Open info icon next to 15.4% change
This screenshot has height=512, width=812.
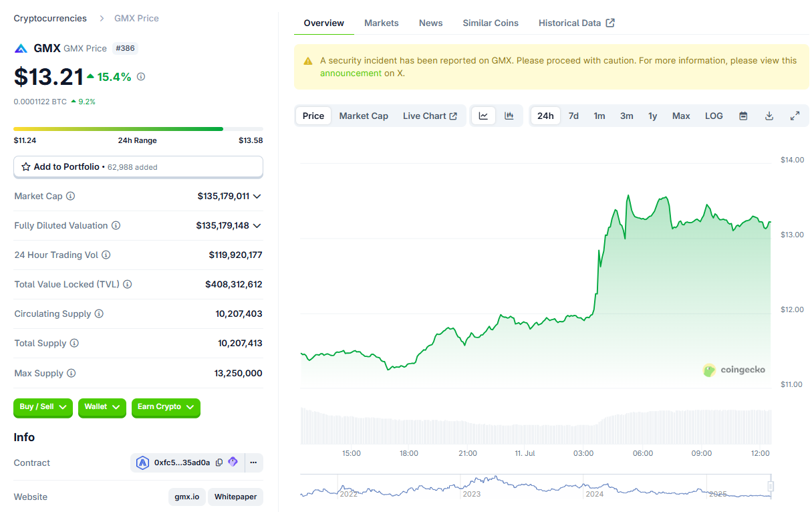pyautogui.click(x=141, y=77)
